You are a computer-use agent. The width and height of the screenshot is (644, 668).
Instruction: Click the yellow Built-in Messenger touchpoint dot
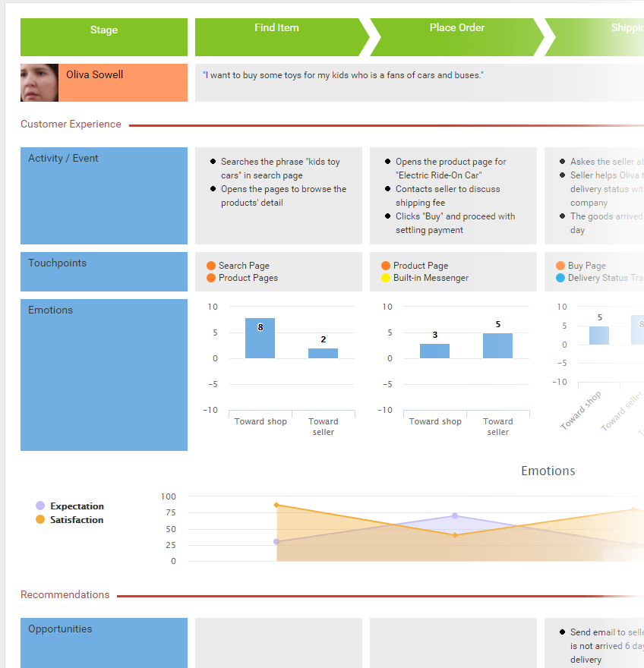tap(386, 278)
